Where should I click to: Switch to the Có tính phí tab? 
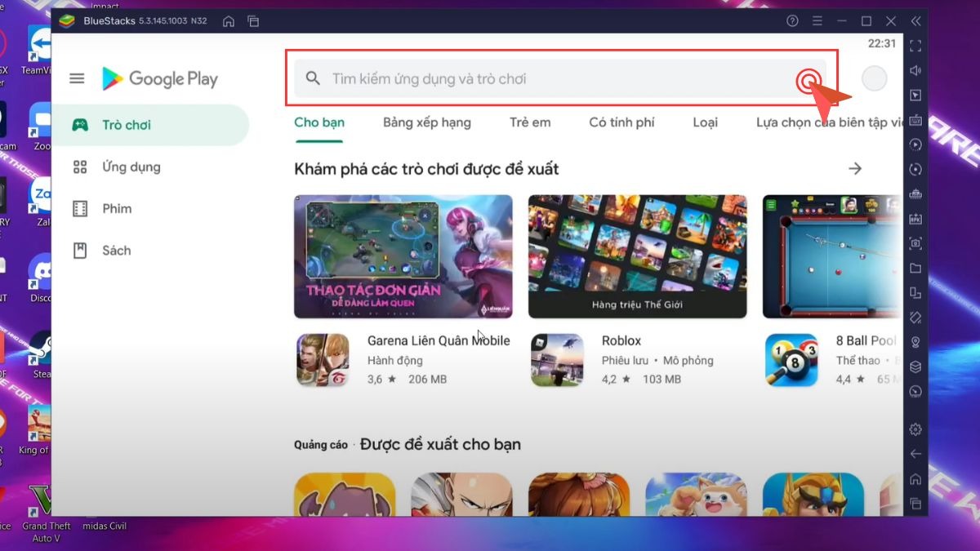point(621,122)
